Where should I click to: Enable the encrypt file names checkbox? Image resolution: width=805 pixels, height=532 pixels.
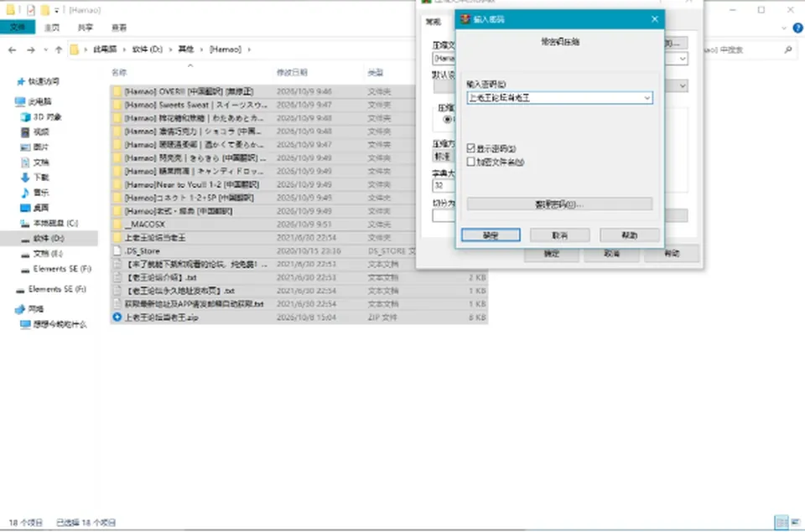coord(470,162)
